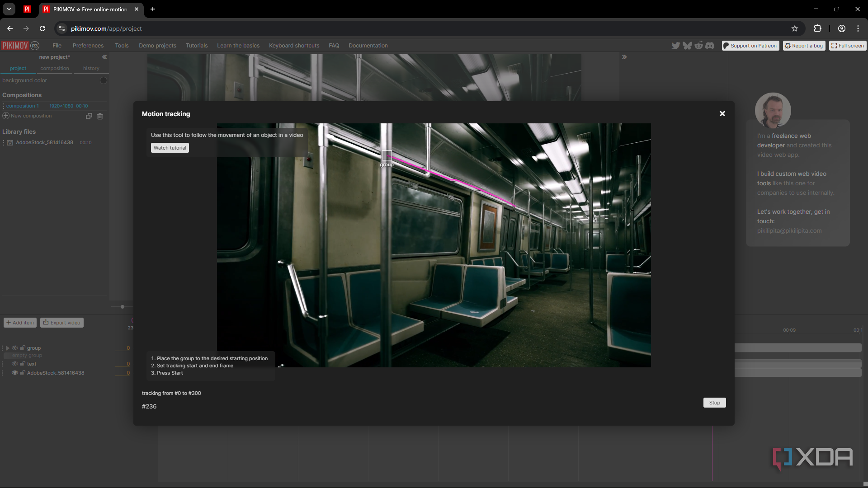Toggle lock on the text layer
868x488 pixels.
pos(22,364)
